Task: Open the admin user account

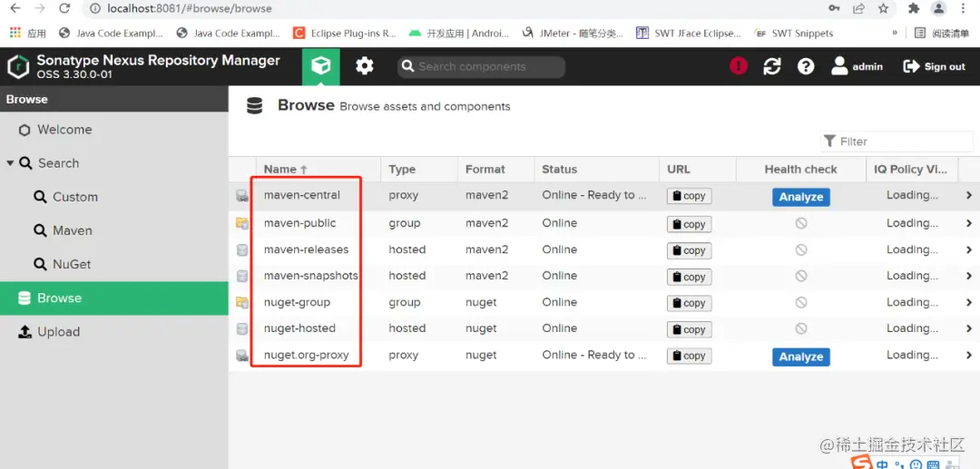Action: coord(857,66)
